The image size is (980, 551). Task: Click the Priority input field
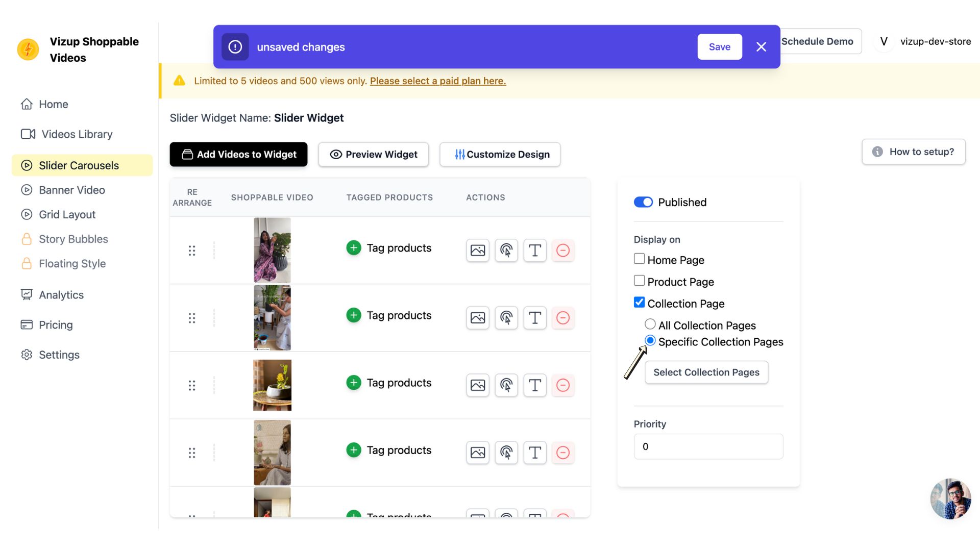click(708, 446)
